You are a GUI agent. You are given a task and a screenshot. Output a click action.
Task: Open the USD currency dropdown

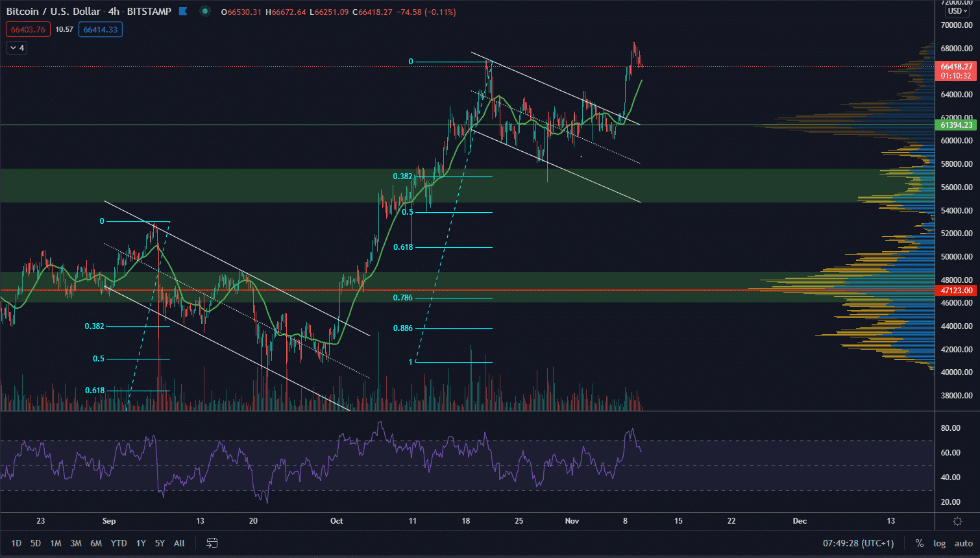[x=957, y=11]
